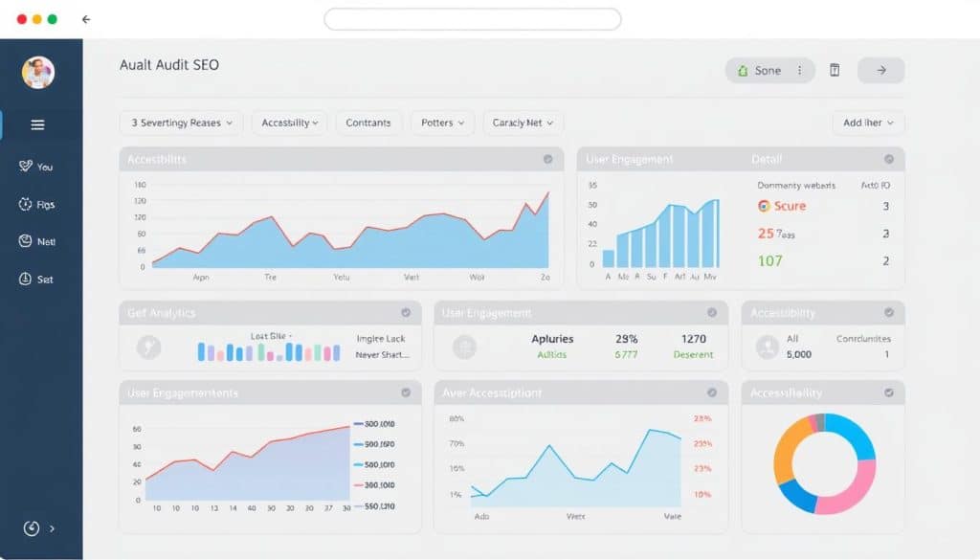Click the 500 ,020 legend entry

point(374,444)
